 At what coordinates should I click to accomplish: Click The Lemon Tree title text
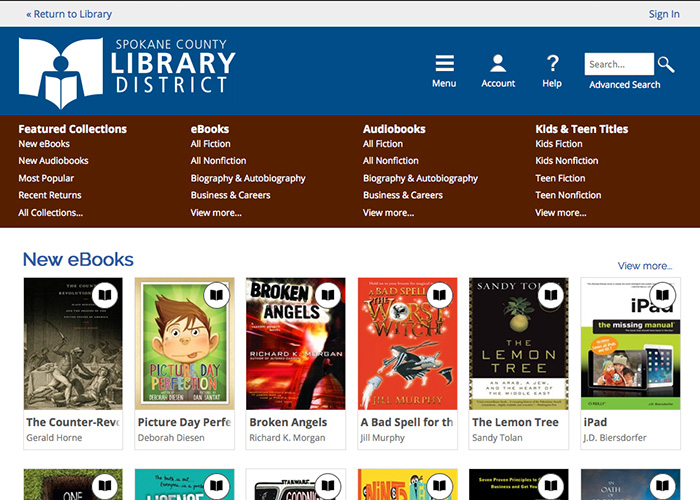[x=515, y=422]
